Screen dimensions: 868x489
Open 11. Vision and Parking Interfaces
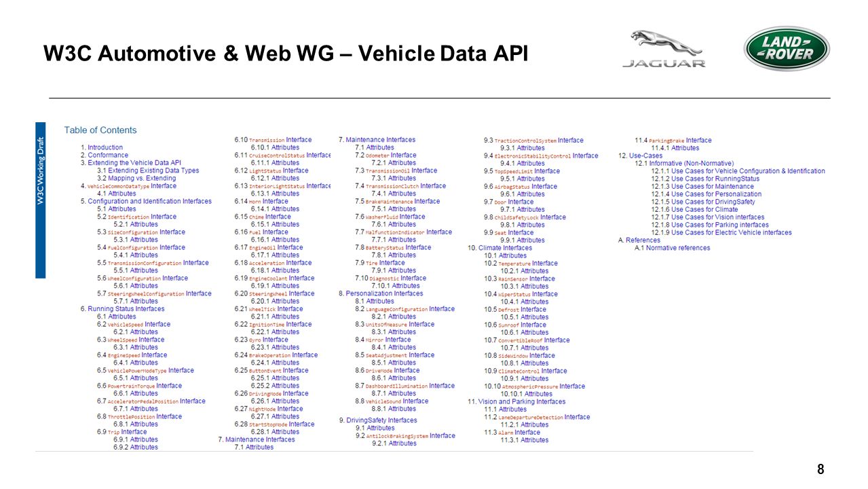(516, 401)
